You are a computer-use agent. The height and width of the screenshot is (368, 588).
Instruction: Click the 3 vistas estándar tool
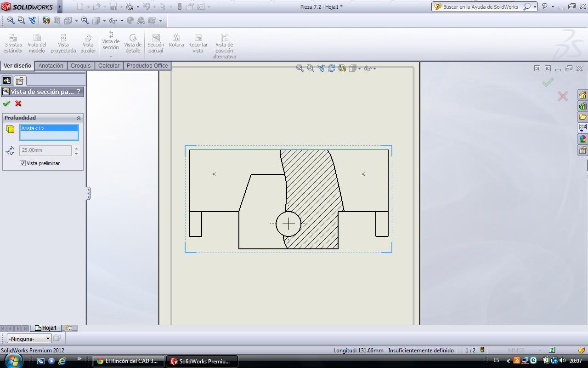pos(13,44)
